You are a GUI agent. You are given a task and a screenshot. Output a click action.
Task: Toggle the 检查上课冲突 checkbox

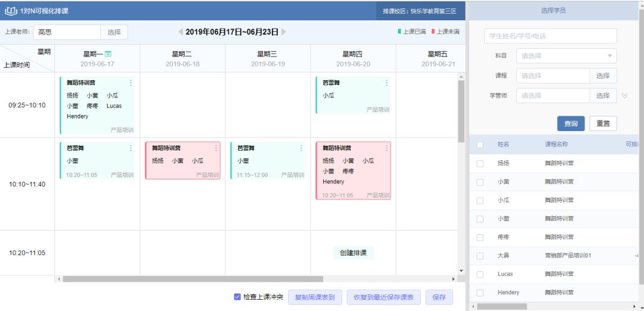coord(237,297)
